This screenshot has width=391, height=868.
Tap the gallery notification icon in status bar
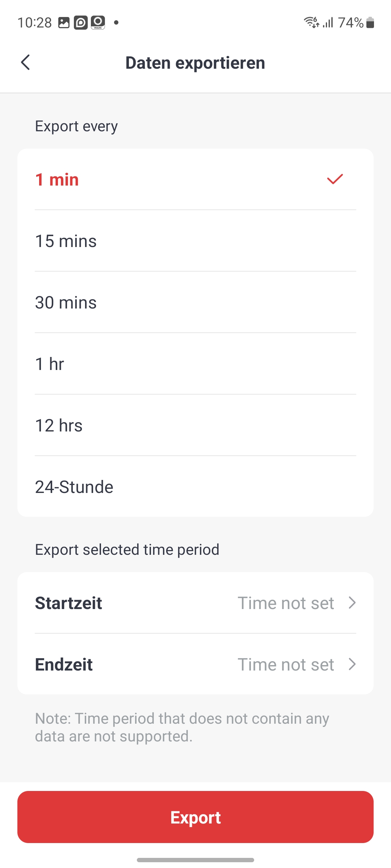point(64,23)
